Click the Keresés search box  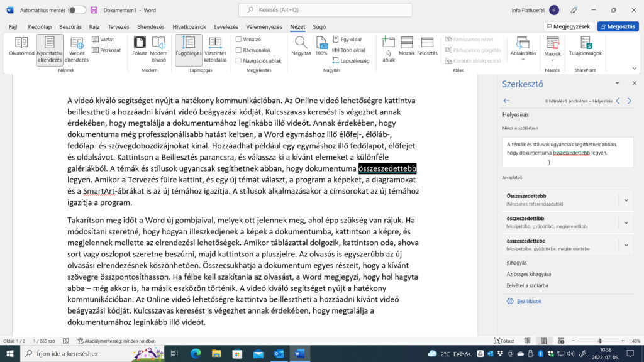[x=325, y=10]
